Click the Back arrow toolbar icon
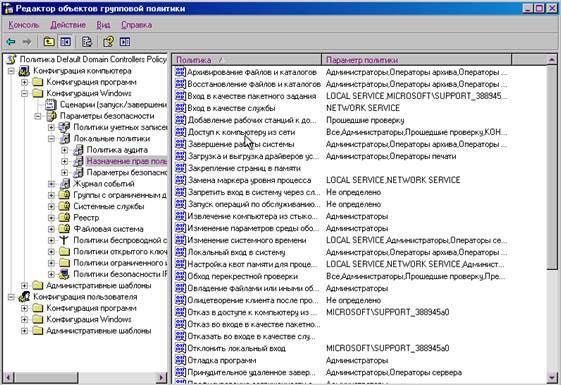Image resolution: width=561 pixels, height=385 pixels. (x=11, y=42)
